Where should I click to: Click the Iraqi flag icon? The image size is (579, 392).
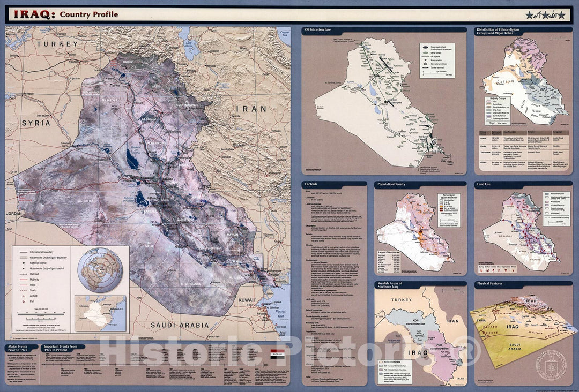coord(273,354)
